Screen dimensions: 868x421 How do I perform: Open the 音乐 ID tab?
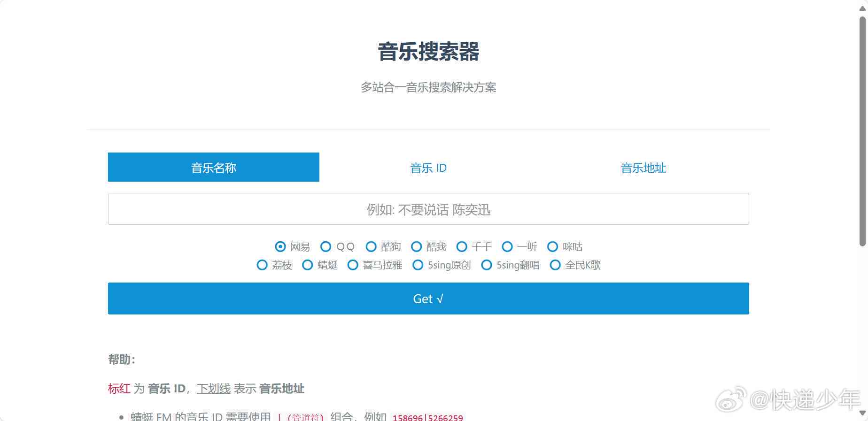(428, 167)
